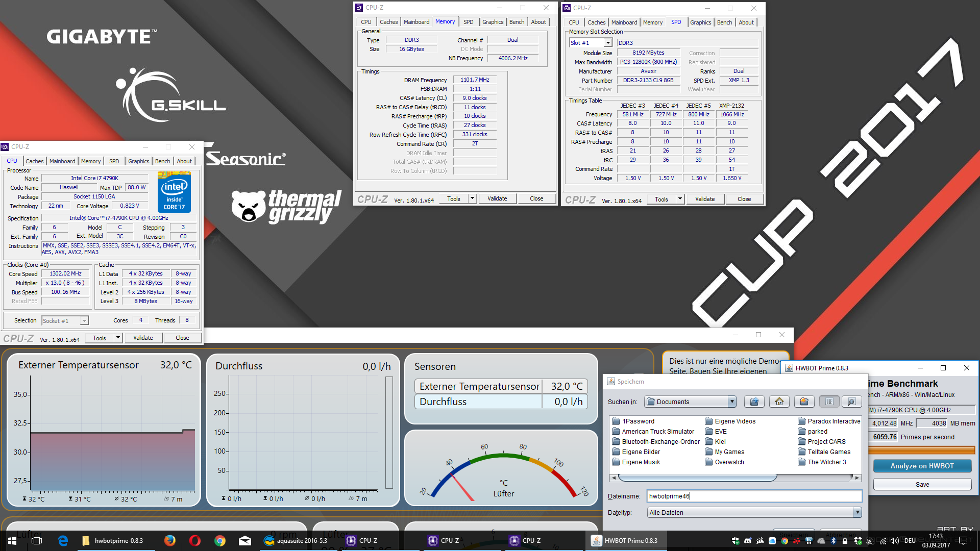Screen dimensions: 980x551
Task: Open Mainboard tab in SPD CPU-Z window
Action: click(624, 22)
